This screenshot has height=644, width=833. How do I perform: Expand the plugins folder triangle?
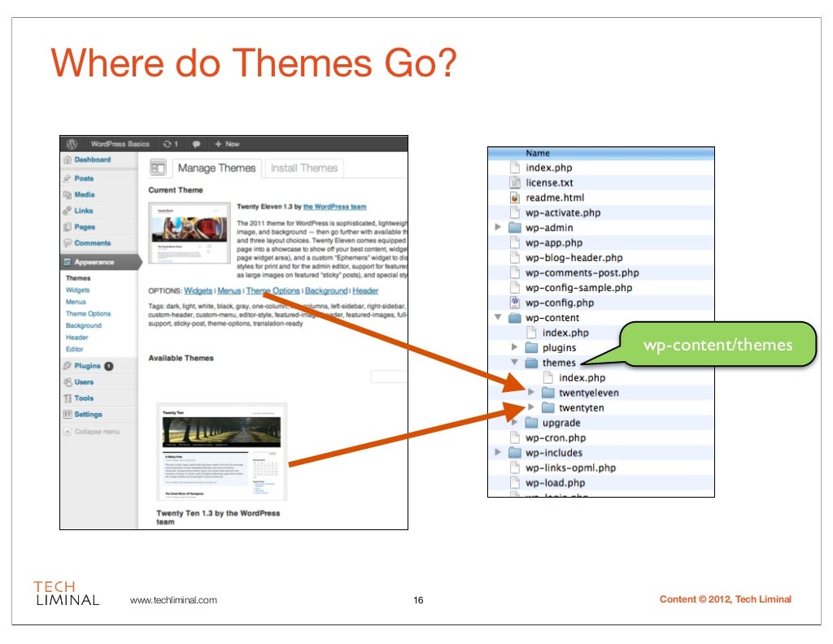(514, 346)
